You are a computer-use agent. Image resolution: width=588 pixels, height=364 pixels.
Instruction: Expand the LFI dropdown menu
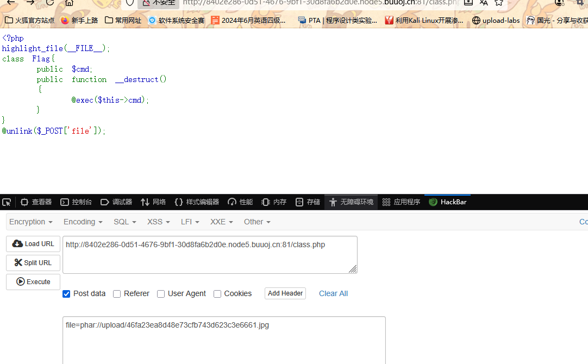pos(190,222)
